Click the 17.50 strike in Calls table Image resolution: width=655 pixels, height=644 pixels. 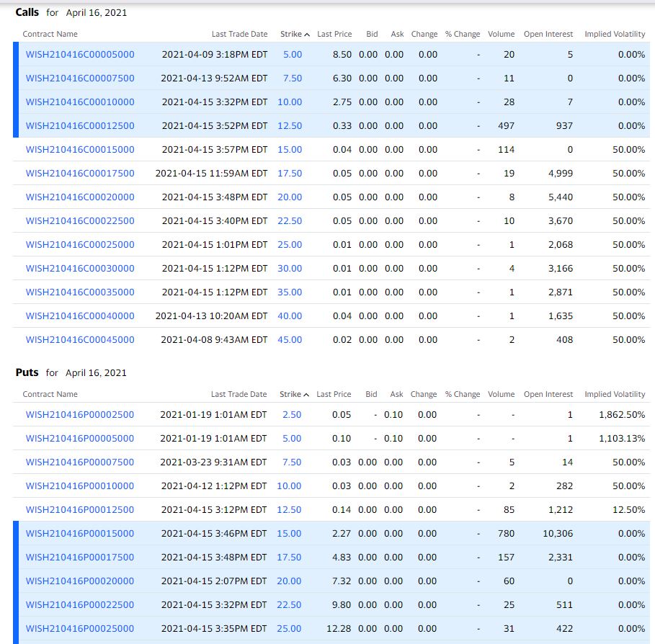click(290, 173)
